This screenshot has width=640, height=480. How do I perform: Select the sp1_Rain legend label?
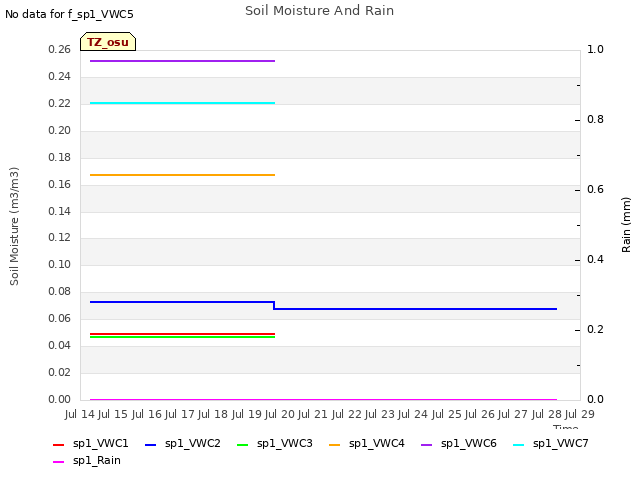pos(97,460)
